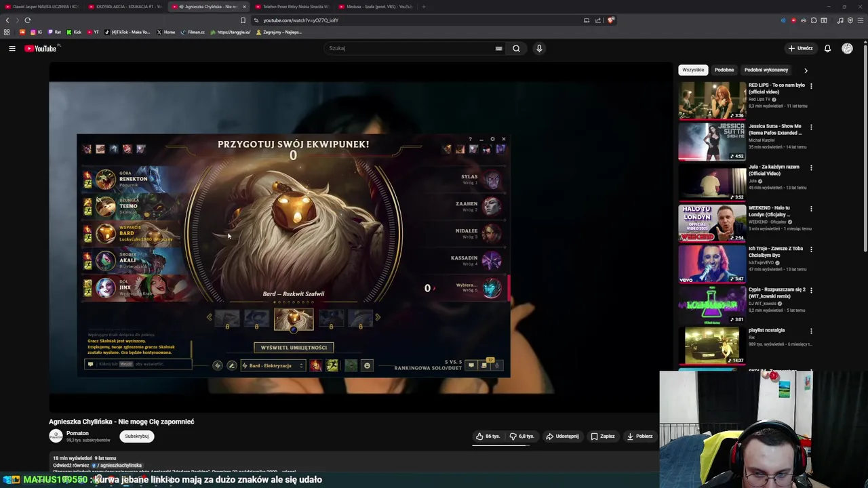Click the Subskrybuj button
868x488 pixels.
pos(136,436)
